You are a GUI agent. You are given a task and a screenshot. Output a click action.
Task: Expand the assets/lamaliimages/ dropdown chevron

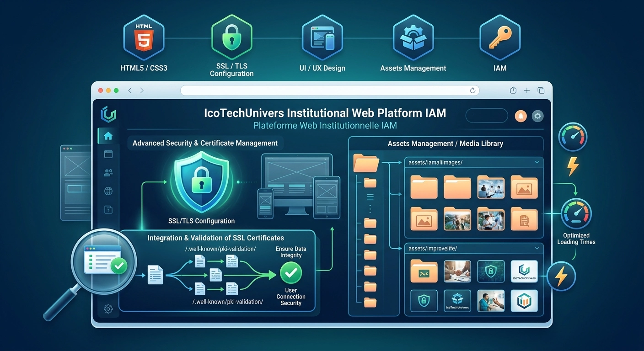(x=537, y=162)
